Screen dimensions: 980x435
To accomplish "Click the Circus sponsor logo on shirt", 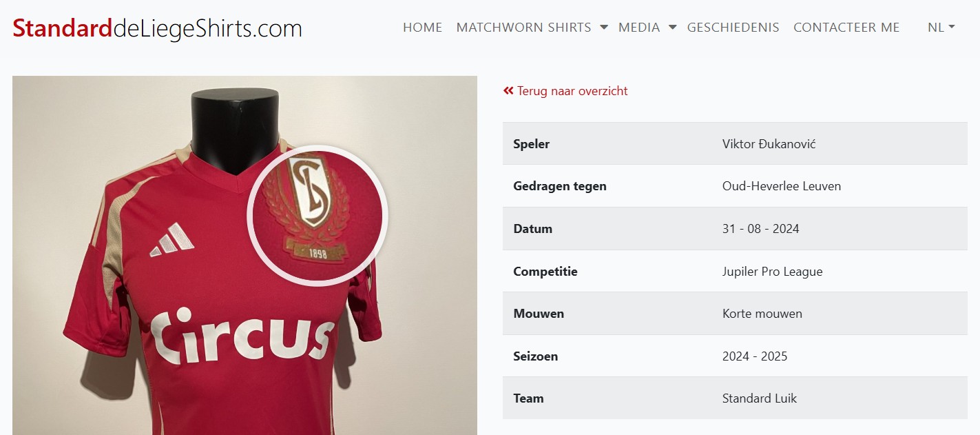I will (242, 336).
